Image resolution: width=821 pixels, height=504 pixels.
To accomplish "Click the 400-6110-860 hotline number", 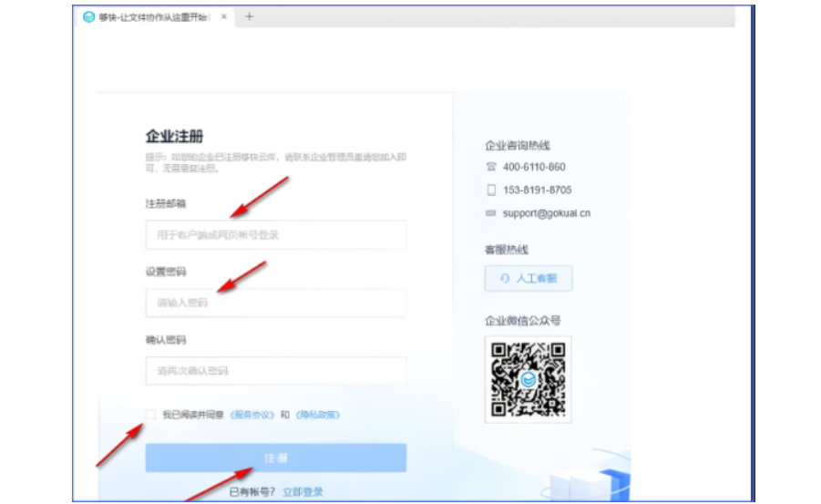I will (x=534, y=167).
